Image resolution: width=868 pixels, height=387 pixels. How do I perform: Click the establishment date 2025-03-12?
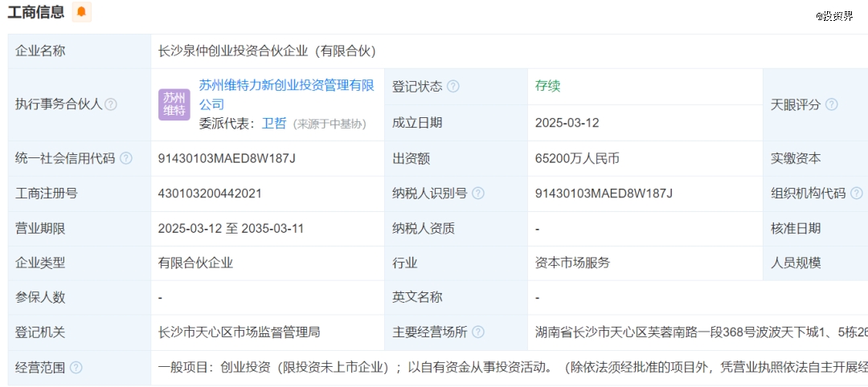(x=567, y=123)
